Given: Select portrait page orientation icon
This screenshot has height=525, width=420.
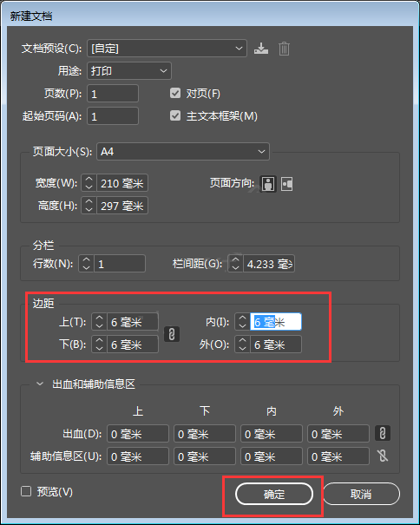Looking at the screenshot, I should tap(268, 184).
